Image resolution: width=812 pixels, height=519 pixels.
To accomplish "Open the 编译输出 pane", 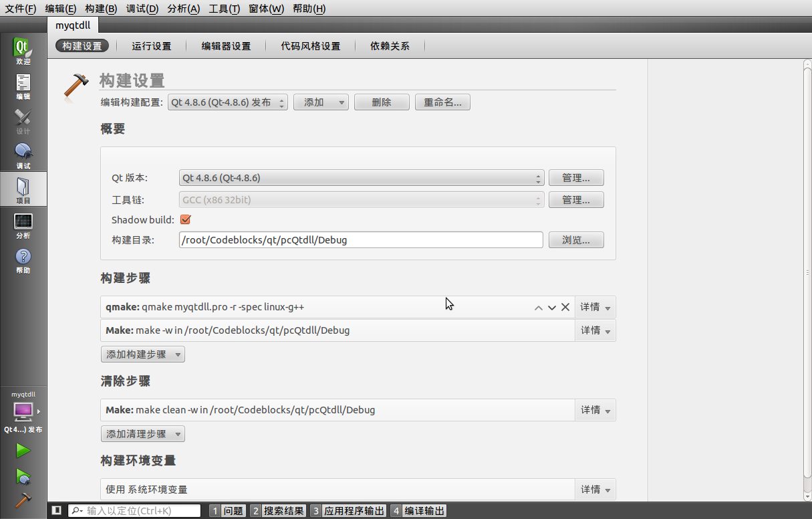I will tap(418, 511).
